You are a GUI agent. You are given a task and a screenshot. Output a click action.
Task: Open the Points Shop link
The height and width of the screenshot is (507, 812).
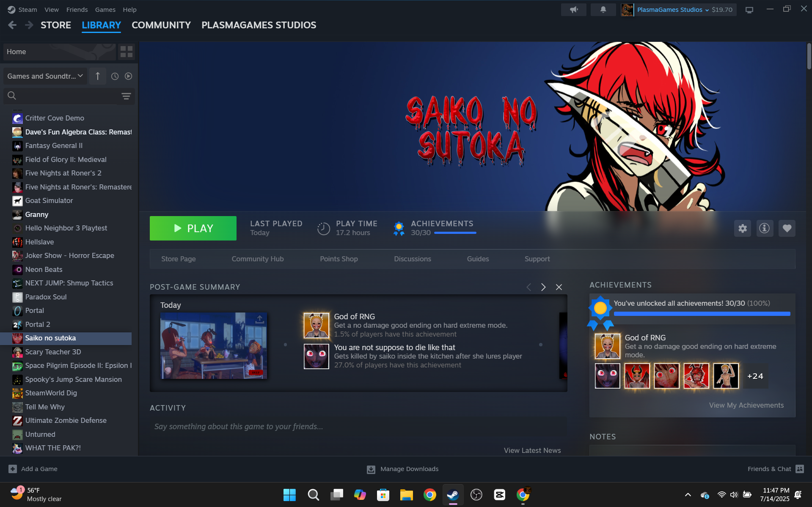point(339,259)
